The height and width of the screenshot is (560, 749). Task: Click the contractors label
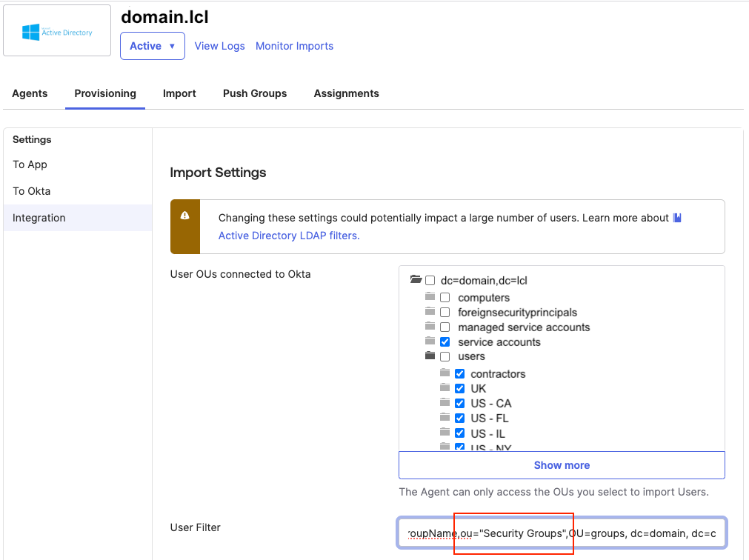click(x=498, y=374)
